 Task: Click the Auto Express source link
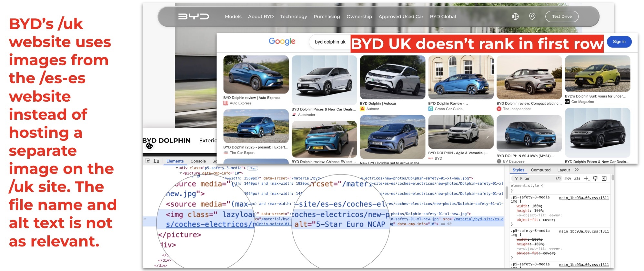tap(240, 103)
